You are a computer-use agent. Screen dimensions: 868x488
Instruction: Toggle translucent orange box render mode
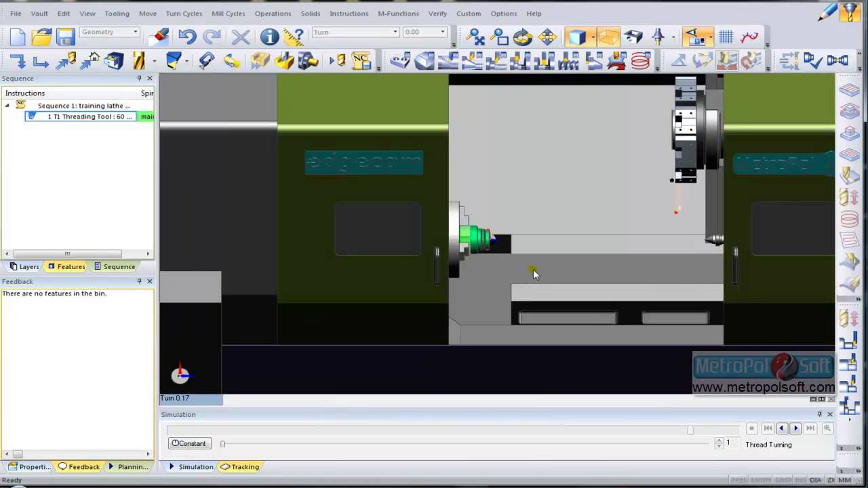(x=608, y=37)
